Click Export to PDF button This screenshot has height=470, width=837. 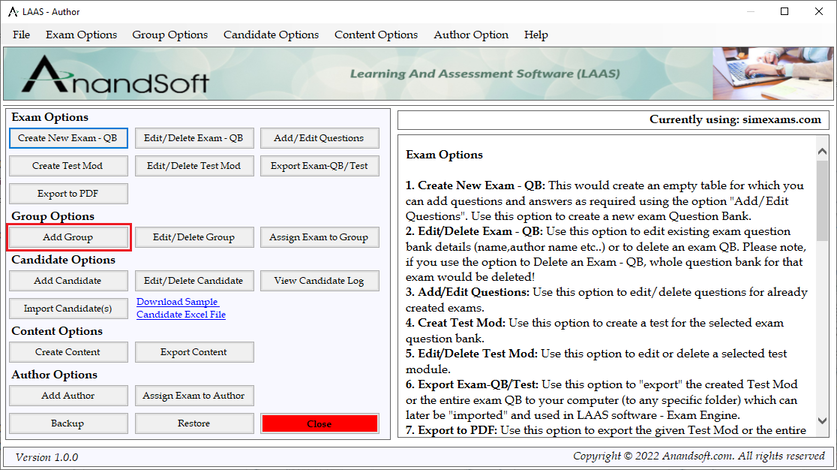(x=68, y=194)
